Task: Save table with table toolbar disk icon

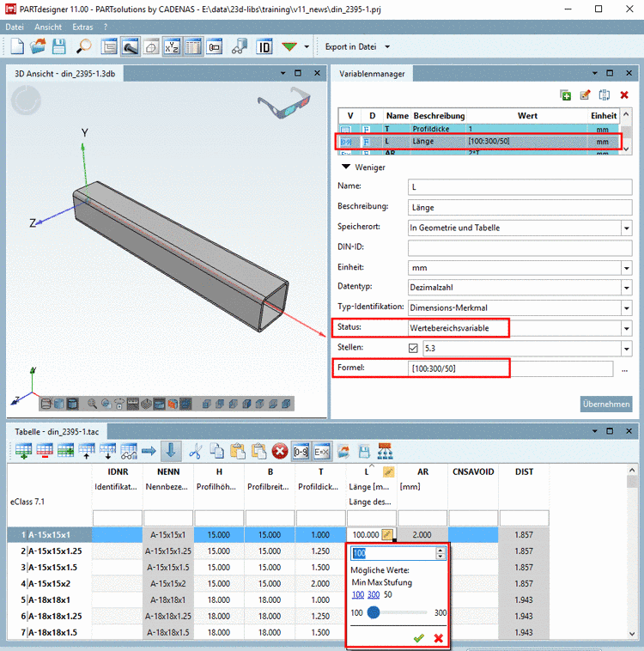Action: [364, 451]
